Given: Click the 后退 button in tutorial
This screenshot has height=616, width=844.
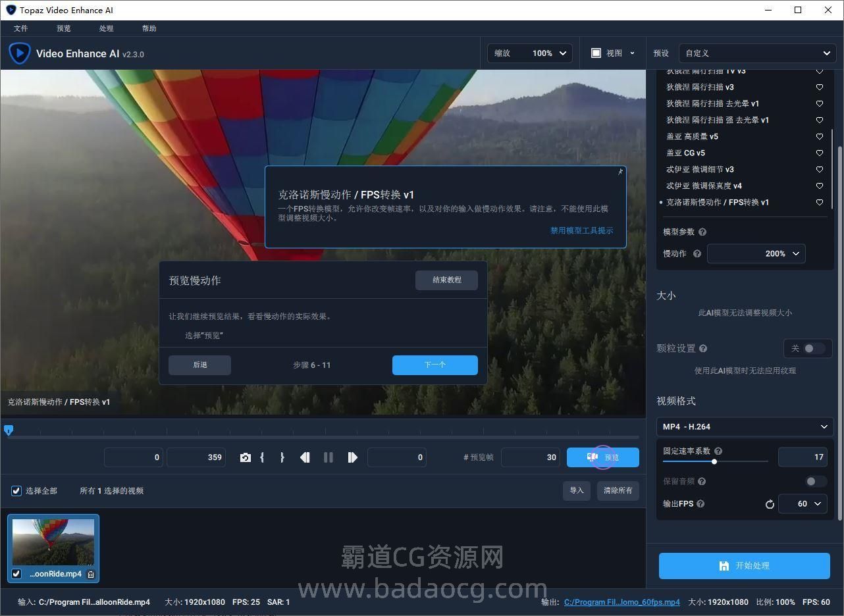Looking at the screenshot, I should (199, 365).
